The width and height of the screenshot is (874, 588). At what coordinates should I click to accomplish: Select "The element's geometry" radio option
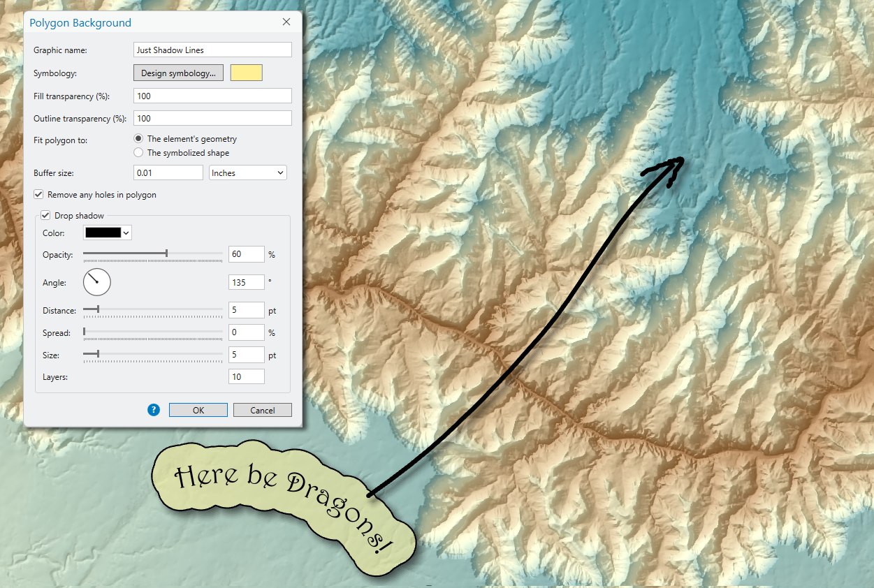(138, 139)
